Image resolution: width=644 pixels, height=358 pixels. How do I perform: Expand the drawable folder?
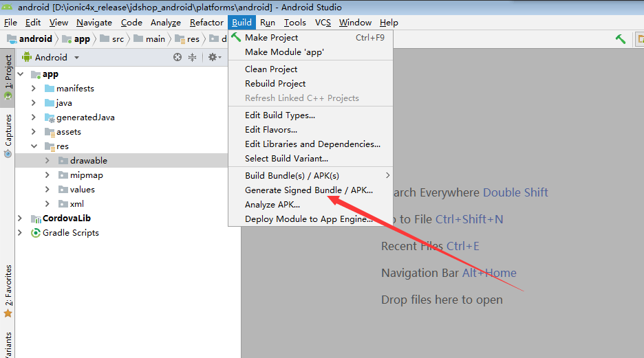(47, 161)
